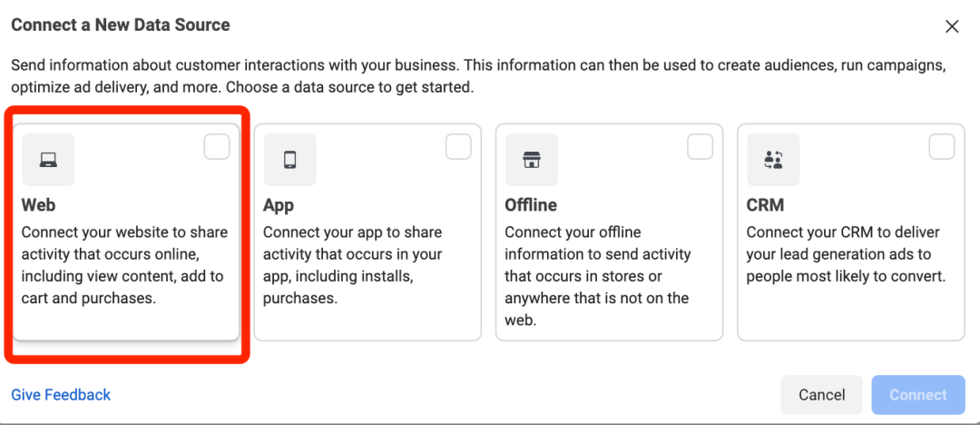This screenshot has height=425, width=980.
Task: Select the CRM card title
Action: [765, 205]
